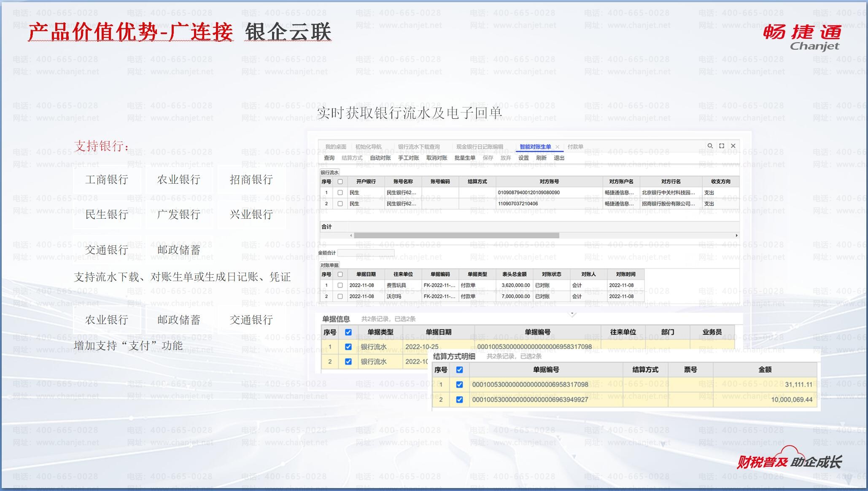Uncheck row 2 in the 结算方式明细 table

tap(459, 400)
